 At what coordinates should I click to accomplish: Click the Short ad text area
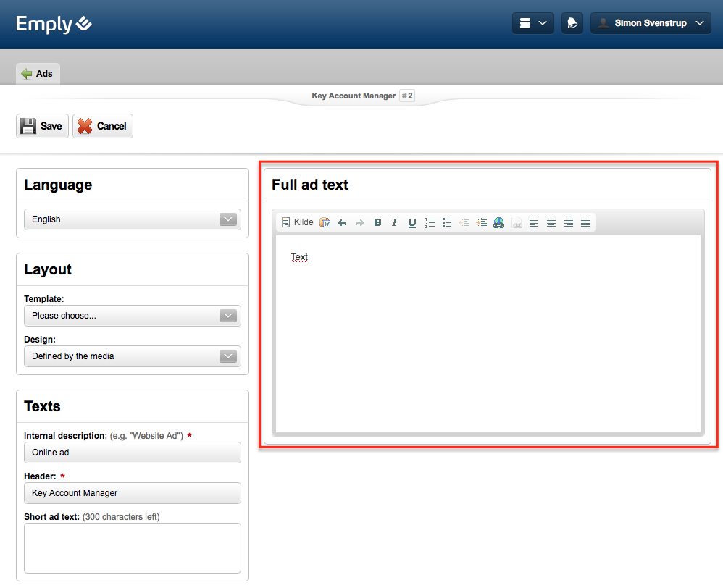(x=133, y=548)
